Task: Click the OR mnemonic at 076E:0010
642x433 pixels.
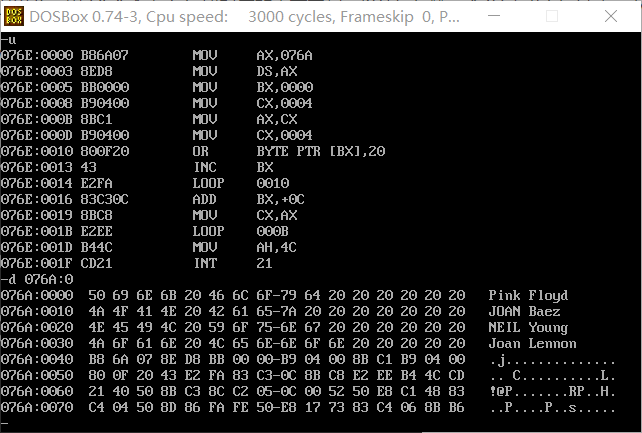Action: point(201,151)
